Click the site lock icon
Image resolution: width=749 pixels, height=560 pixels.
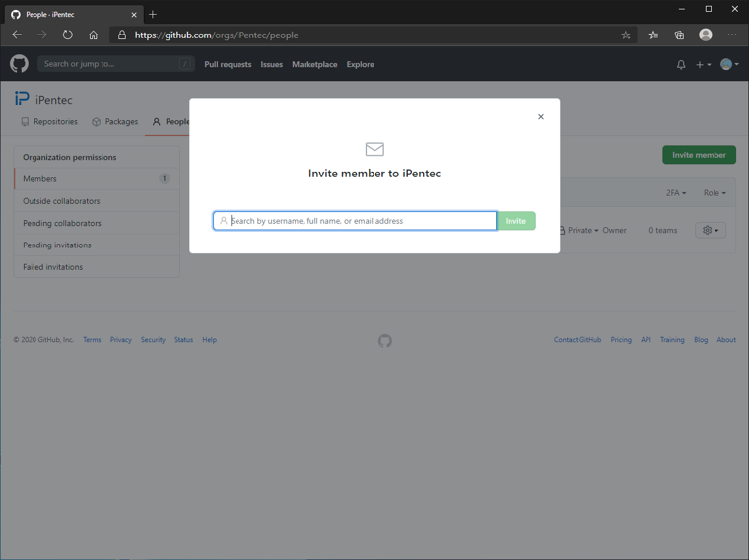coord(122,35)
